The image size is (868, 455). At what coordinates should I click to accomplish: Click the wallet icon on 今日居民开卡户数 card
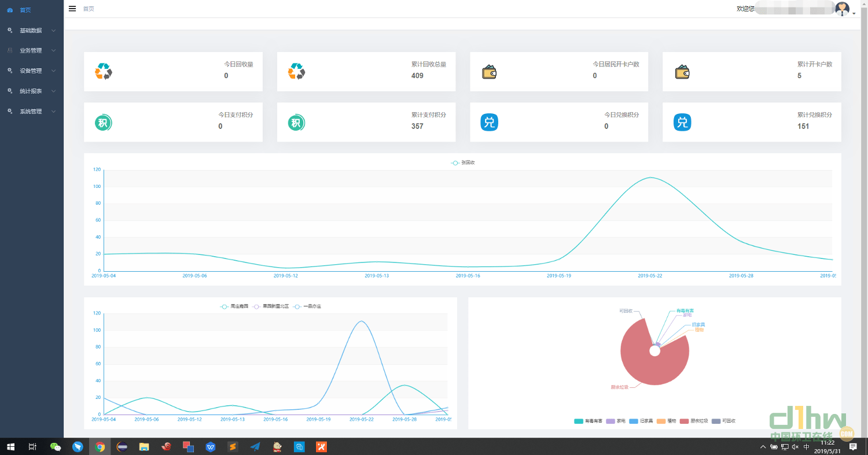489,72
